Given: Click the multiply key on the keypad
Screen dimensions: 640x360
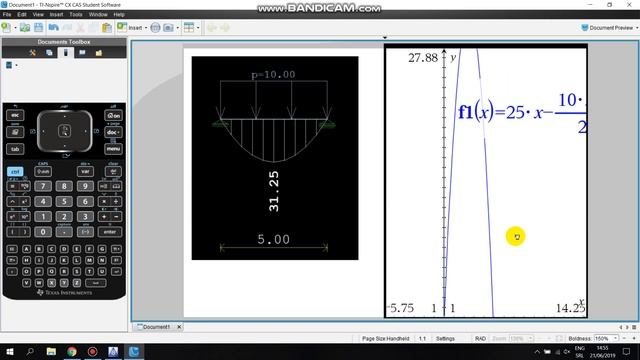Looking at the screenshot, I should click(104, 202).
